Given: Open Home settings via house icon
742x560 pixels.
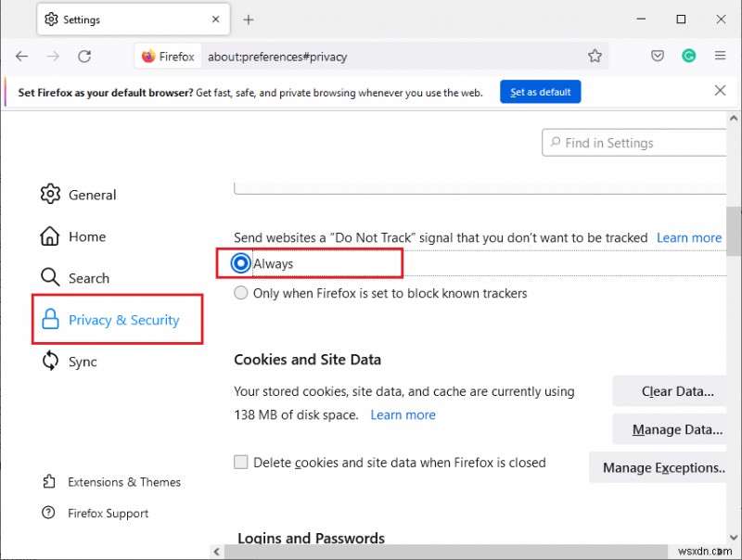Looking at the screenshot, I should click(x=50, y=236).
